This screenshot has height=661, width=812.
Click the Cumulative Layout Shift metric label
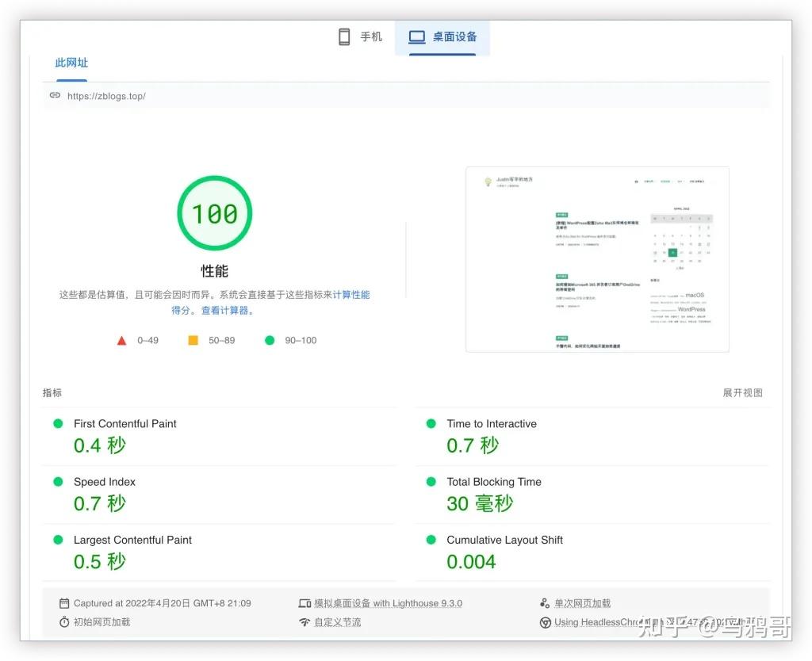tap(504, 540)
